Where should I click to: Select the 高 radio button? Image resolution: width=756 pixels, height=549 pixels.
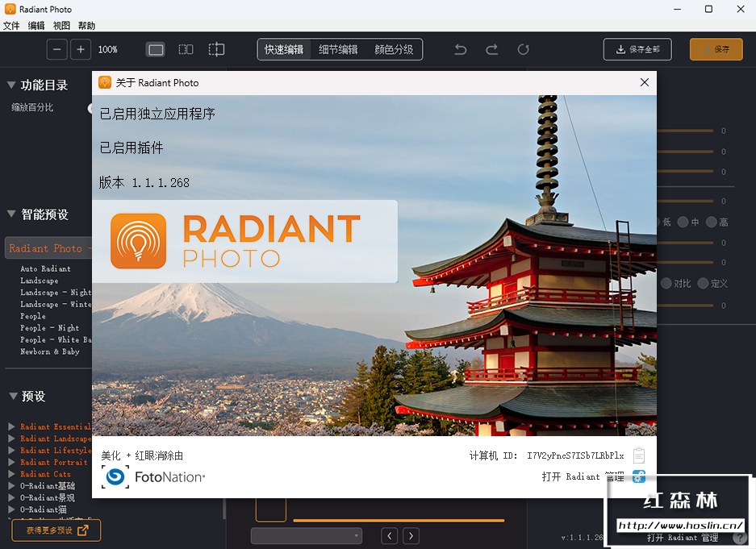[711, 222]
